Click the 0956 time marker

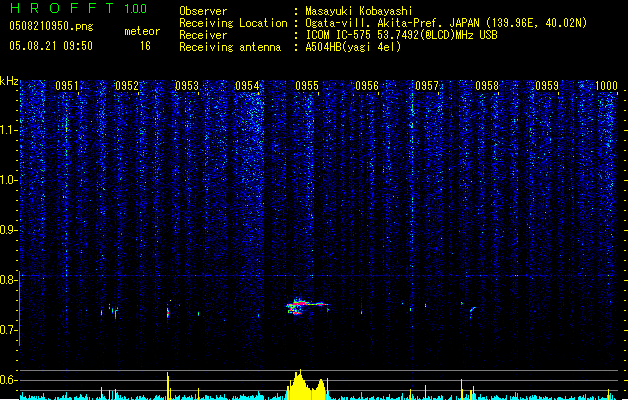(367, 86)
